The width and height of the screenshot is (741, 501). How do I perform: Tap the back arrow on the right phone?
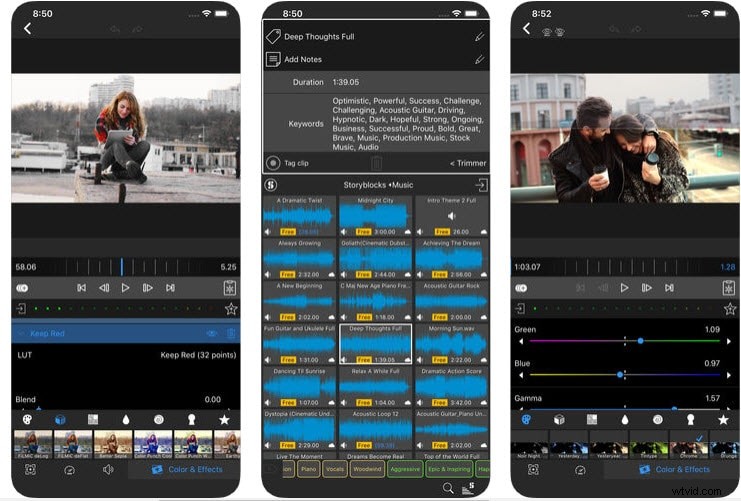pos(526,28)
